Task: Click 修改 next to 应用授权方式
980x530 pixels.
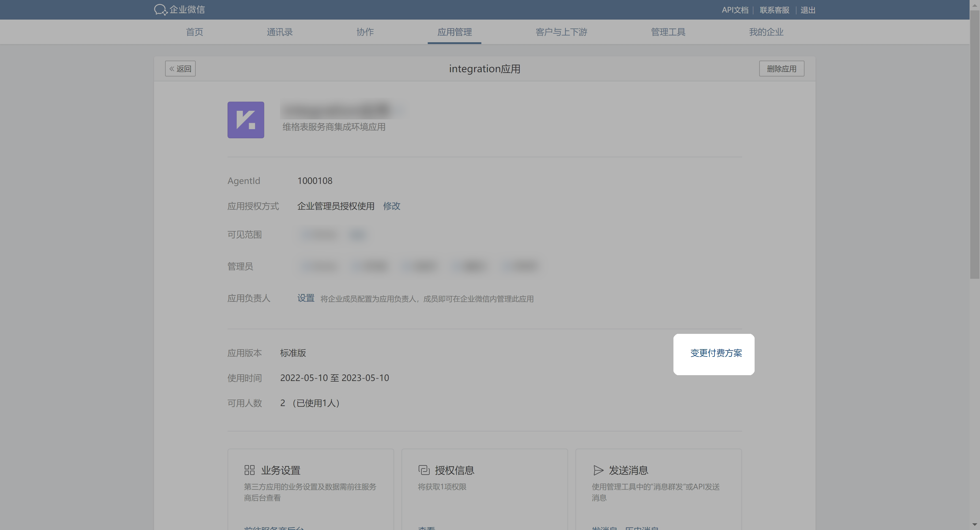Action: tap(391, 206)
